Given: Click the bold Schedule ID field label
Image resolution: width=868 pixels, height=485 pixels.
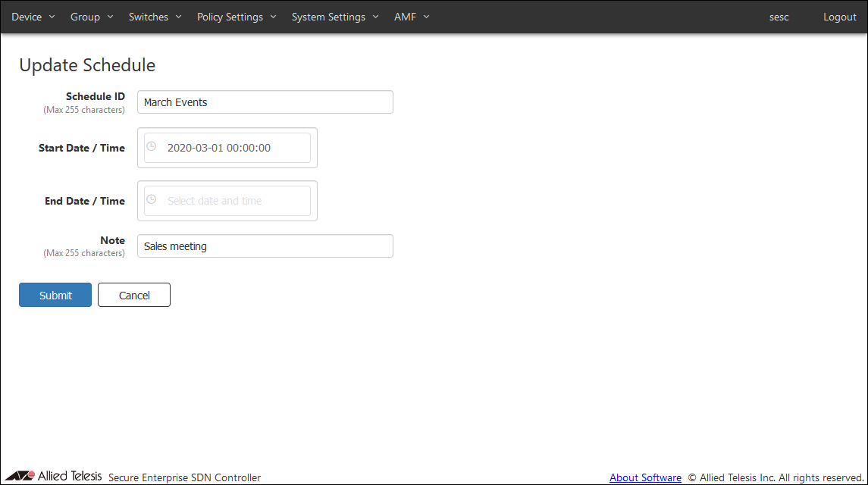Looking at the screenshot, I should tap(95, 96).
